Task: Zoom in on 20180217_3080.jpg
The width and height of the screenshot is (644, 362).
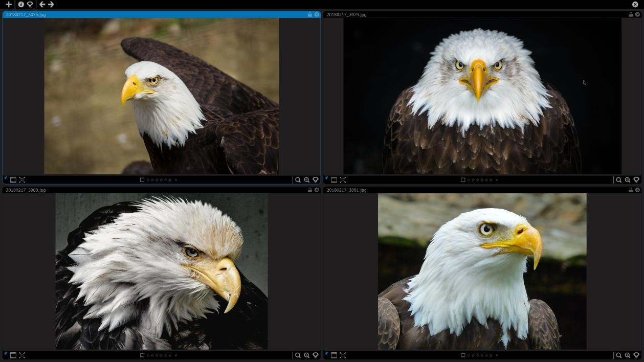Action: click(307, 355)
